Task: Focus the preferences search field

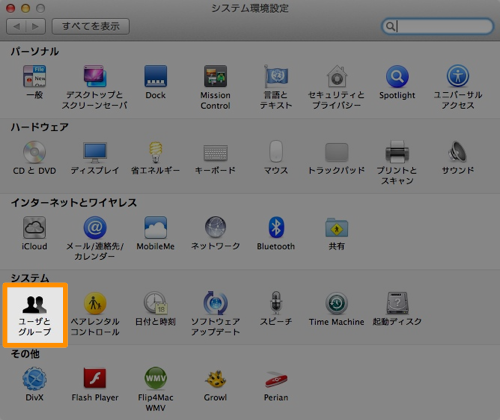Action: (x=437, y=26)
